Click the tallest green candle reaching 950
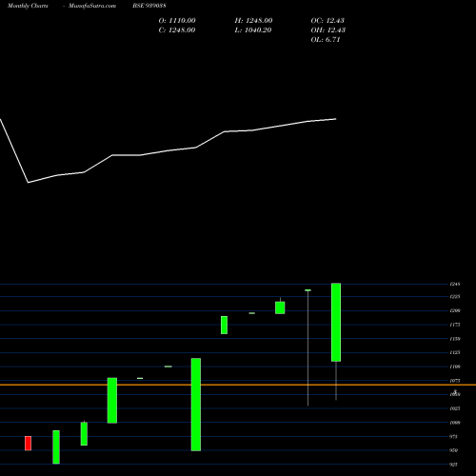The image size is (476, 476). pyautogui.click(x=196, y=405)
